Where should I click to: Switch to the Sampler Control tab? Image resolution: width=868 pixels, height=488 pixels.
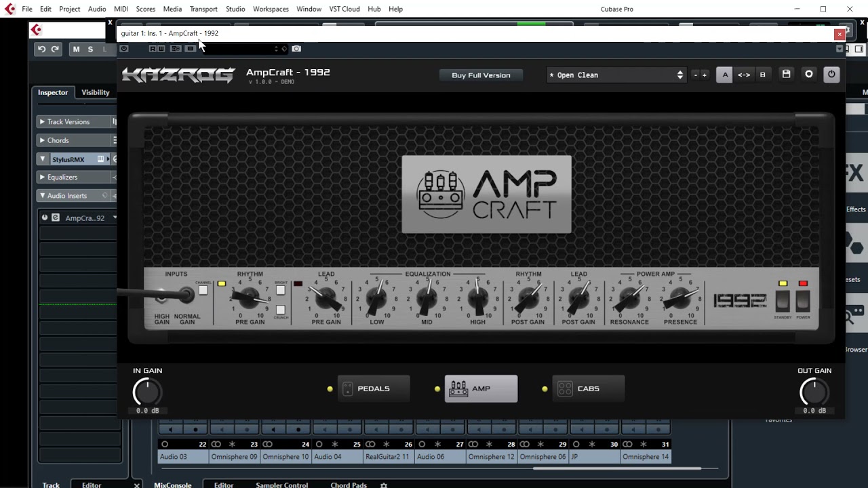[x=281, y=485]
